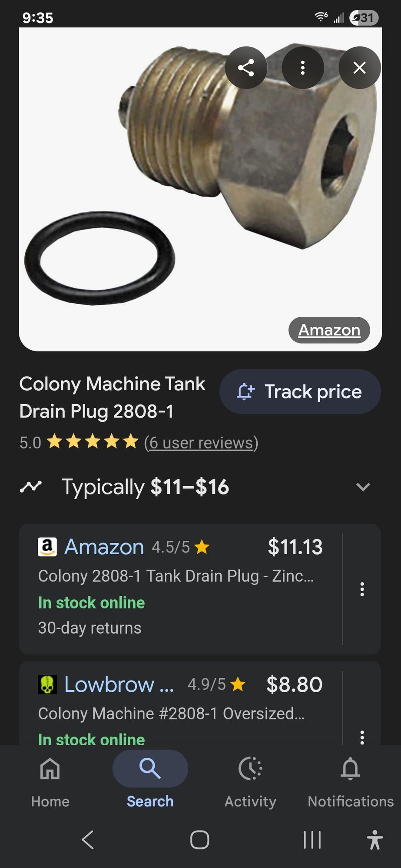Open the Amazon seller listing name

[x=104, y=547]
